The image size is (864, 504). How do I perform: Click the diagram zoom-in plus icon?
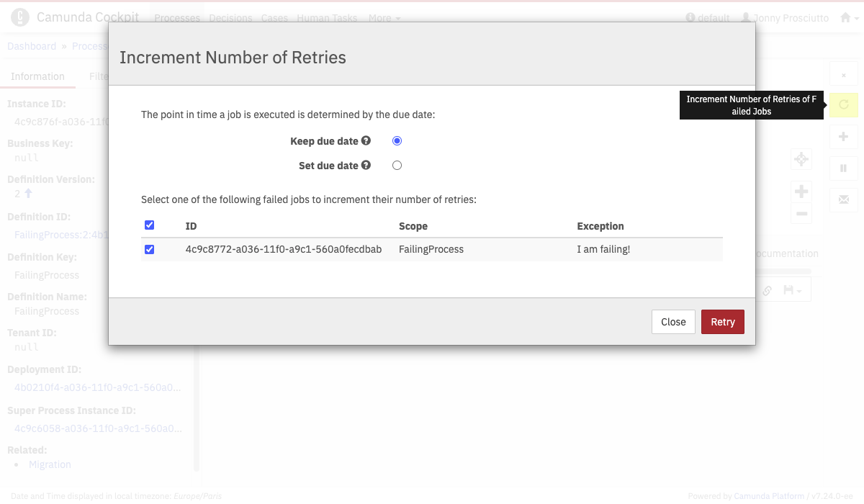(801, 191)
